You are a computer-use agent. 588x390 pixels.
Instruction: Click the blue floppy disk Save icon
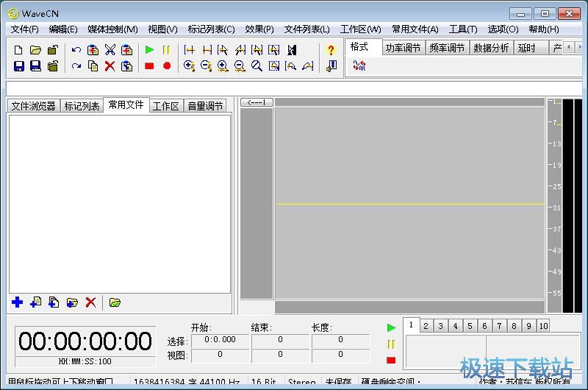click(x=18, y=66)
